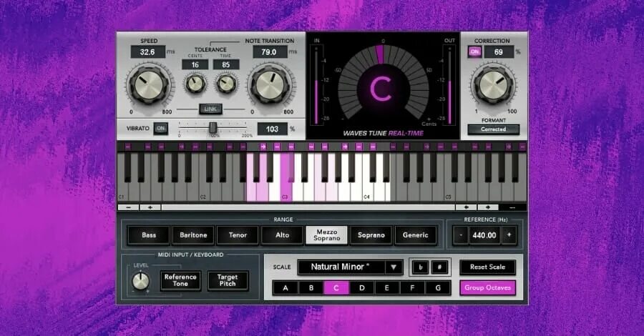
Task: Click the flat (b) accidental button
Action: 420,267
